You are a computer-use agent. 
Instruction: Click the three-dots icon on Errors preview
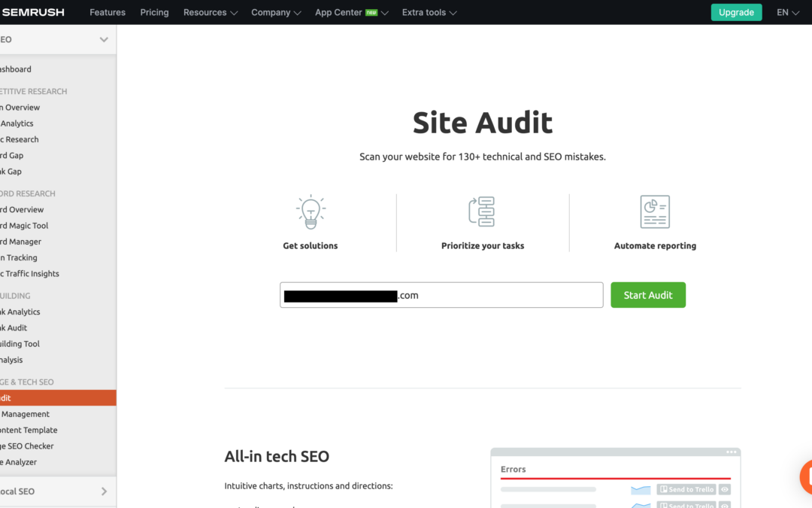coord(731,452)
